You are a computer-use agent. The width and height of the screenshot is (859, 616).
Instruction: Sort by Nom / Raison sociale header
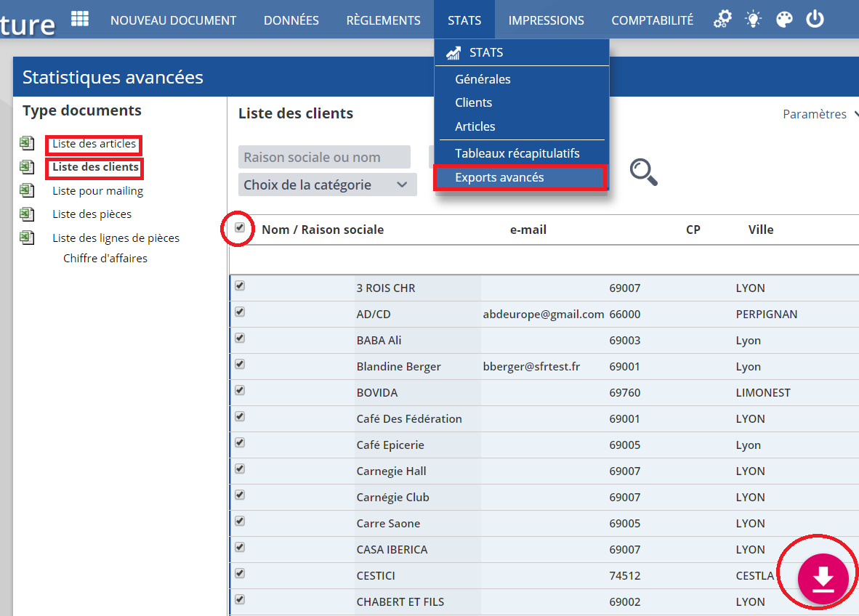pyautogui.click(x=323, y=230)
